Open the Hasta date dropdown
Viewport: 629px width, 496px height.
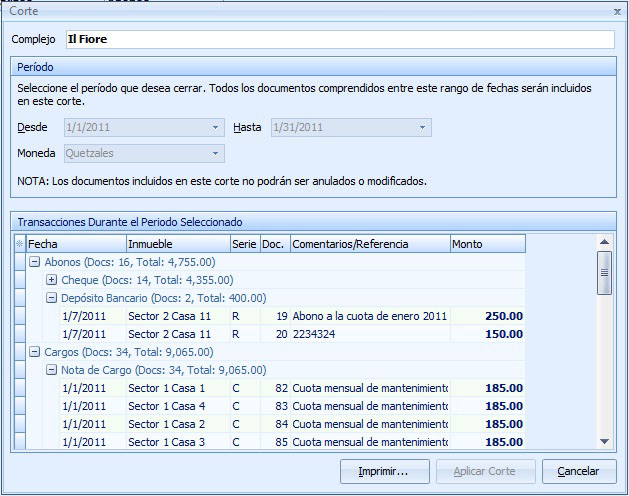point(423,128)
